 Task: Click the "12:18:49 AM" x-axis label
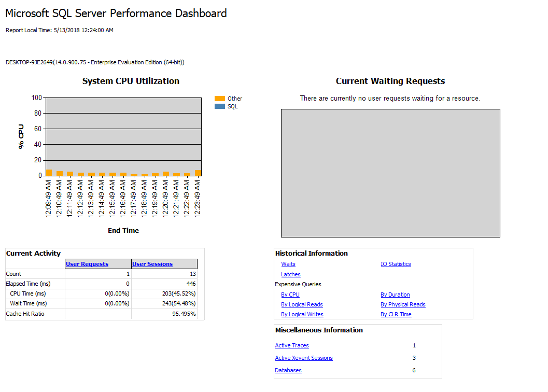[144, 199]
